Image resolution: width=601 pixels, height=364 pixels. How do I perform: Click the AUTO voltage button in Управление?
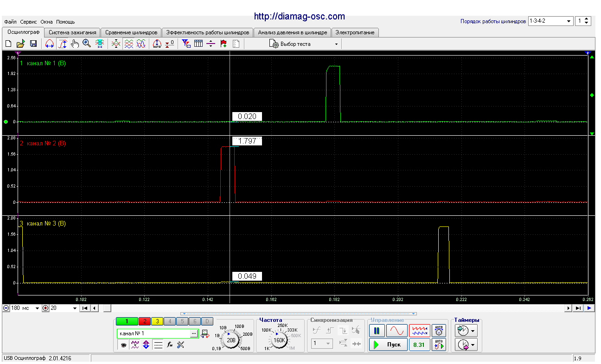click(x=439, y=331)
